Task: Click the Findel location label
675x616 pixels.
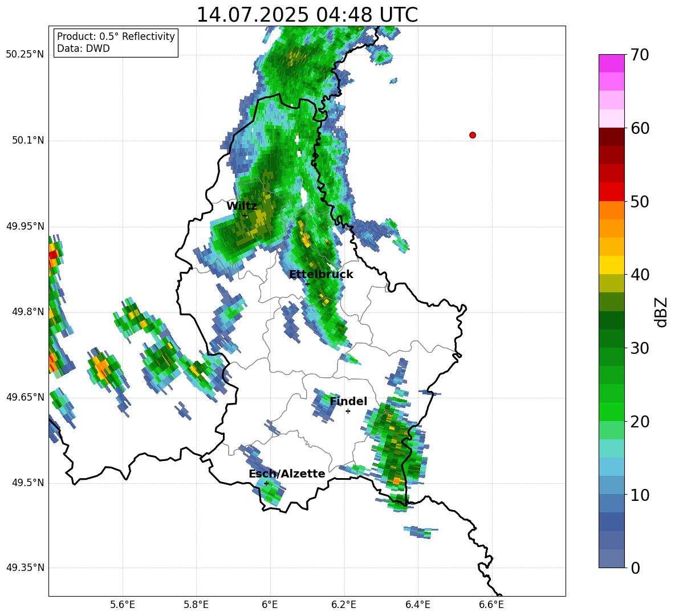Action: click(348, 401)
